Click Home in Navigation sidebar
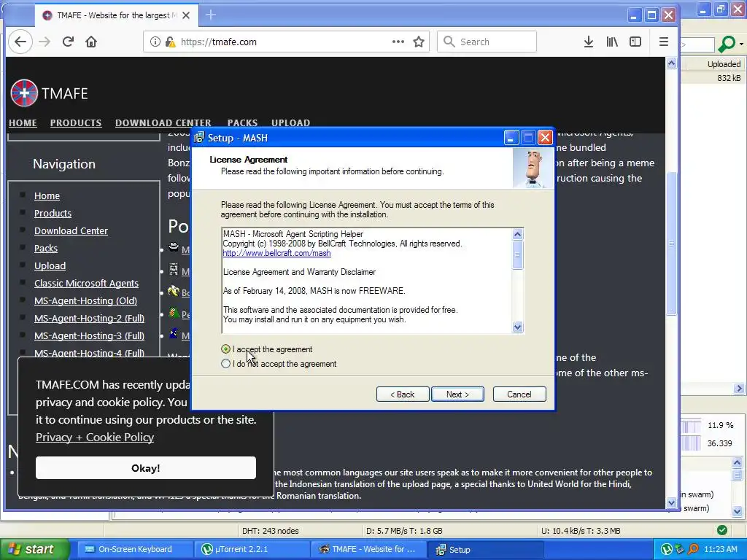Viewport: 747px width, 560px height. [47, 195]
